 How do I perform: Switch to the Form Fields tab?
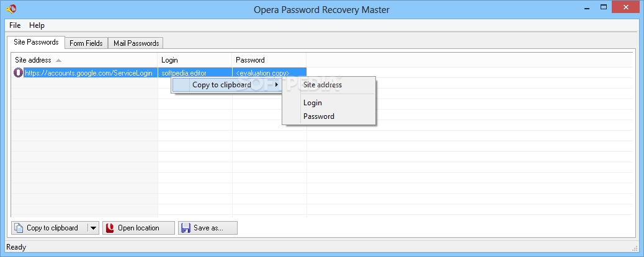86,43
